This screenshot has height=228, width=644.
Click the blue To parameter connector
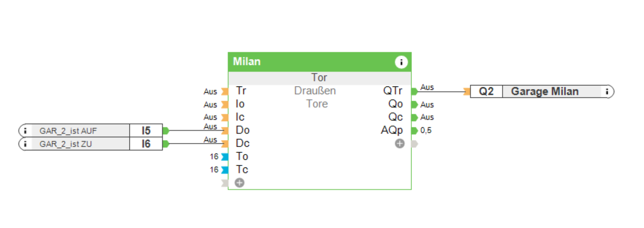tap(225, 157)
